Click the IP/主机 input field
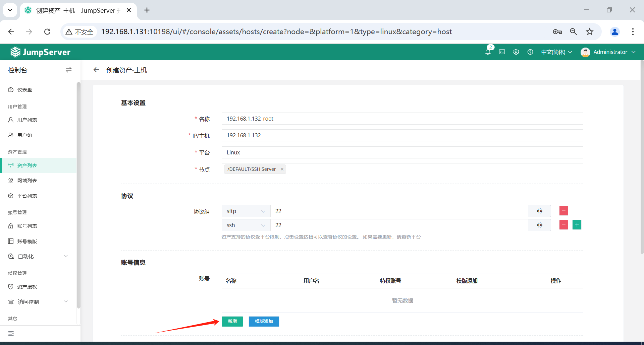The width and height of the screenshot is (644, 345). [402, 135]
